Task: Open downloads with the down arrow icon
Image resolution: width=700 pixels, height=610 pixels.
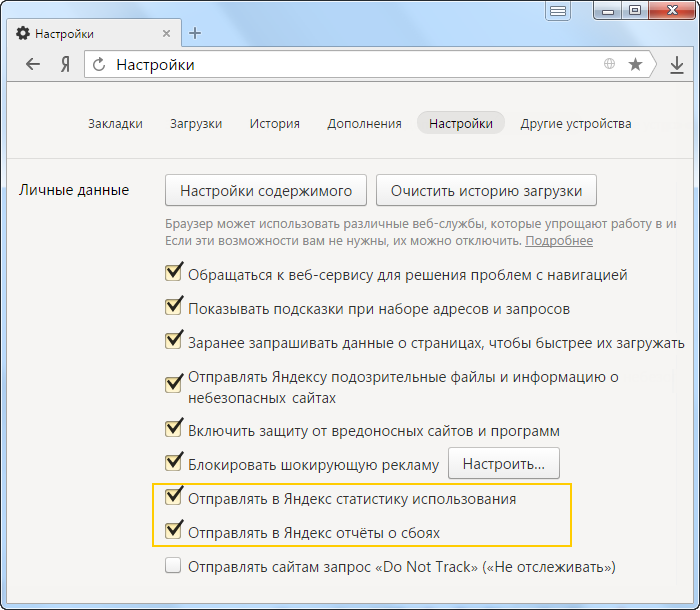Action: point(677,65)
